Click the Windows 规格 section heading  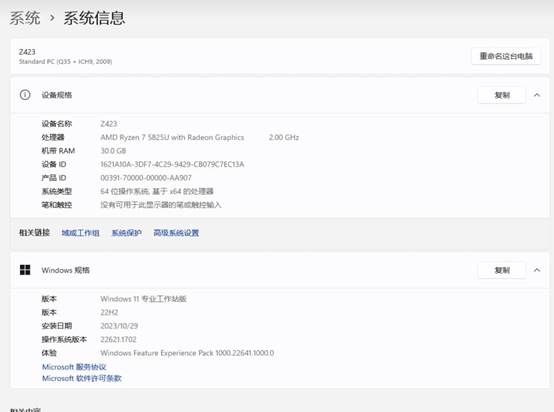tap(65, 270)
